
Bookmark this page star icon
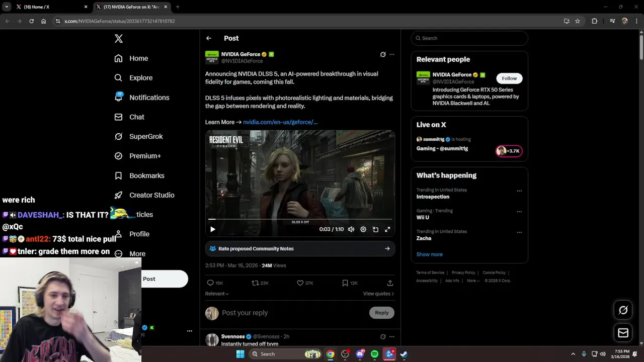[578, 21]
